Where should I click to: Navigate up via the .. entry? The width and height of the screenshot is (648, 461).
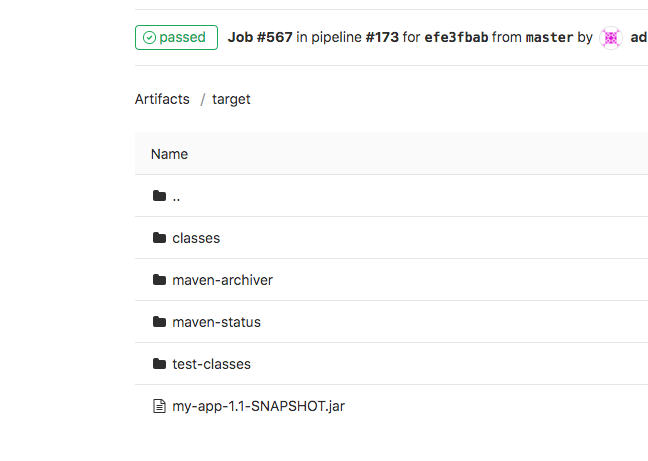pyautogui.click(x=176, y=197)
